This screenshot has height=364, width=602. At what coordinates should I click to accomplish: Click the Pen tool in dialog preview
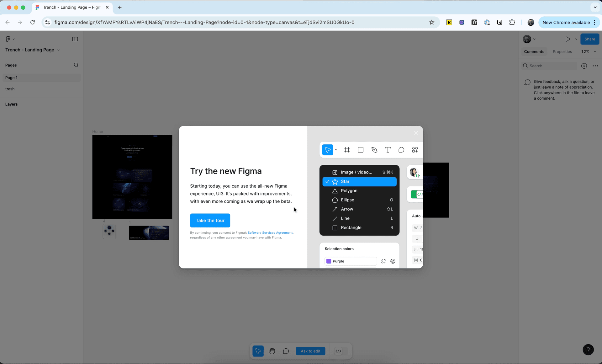374,150
